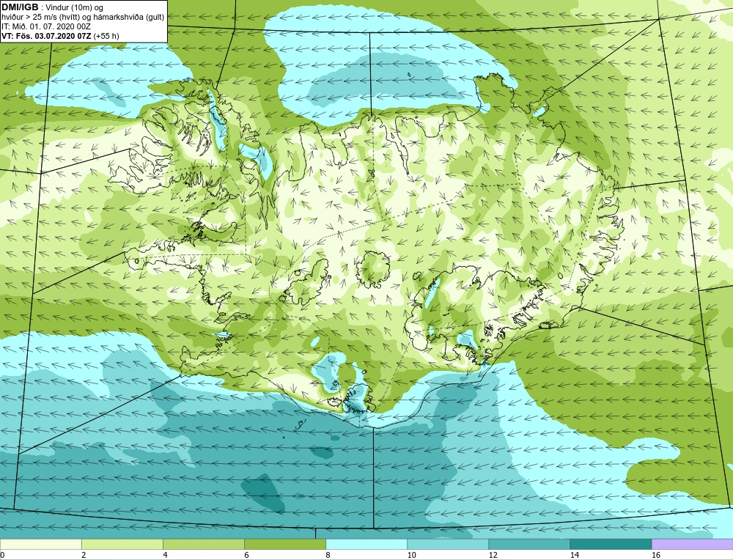Click the 4–6 m/s green legend swatch
Screen dimensions: 733x560
[x=204, y=545]
